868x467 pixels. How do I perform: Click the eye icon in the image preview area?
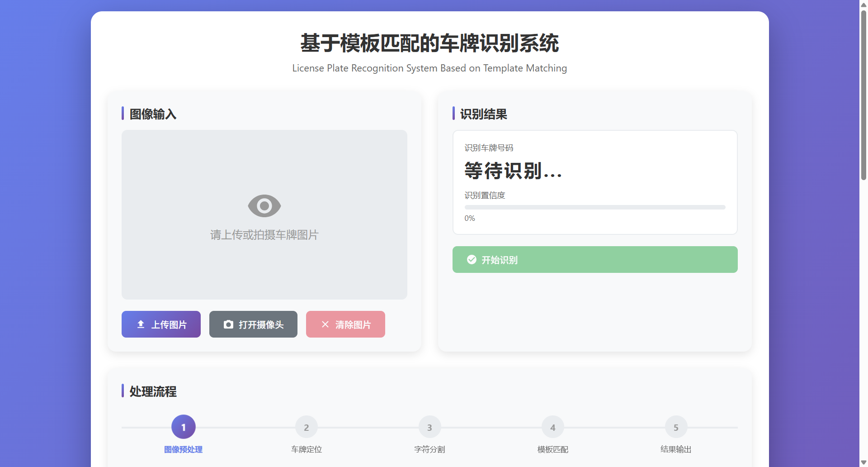tap(264, 205)
